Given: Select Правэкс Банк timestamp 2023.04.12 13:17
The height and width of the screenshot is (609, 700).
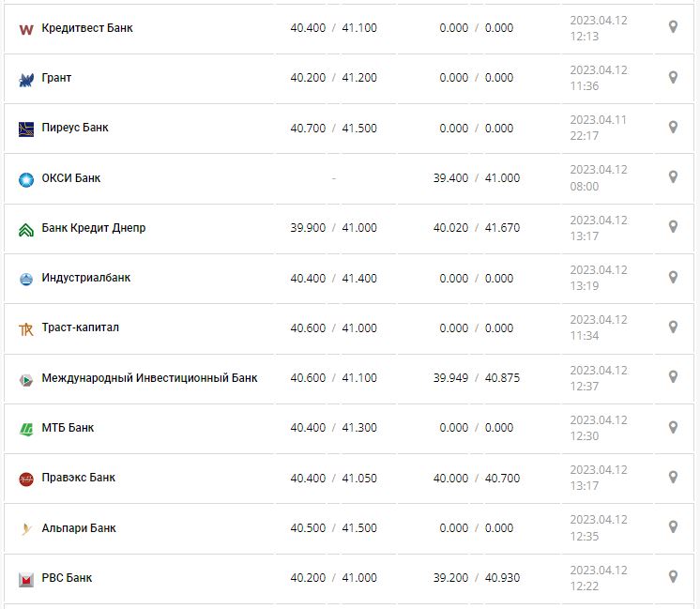Looking at the screenshot, I should coord(598,478).
